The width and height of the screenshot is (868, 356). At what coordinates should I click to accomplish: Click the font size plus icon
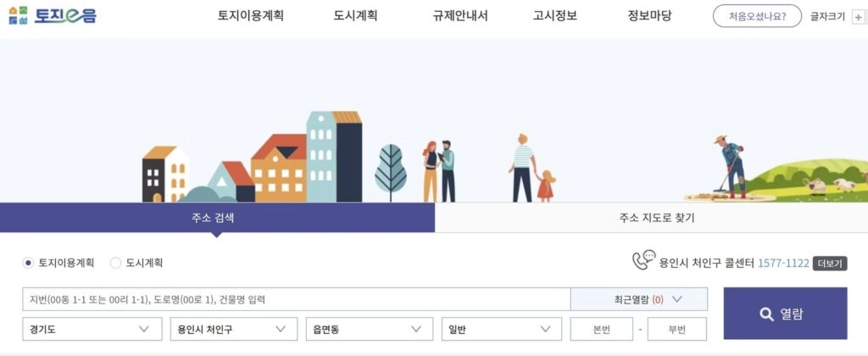click(859, 17)
